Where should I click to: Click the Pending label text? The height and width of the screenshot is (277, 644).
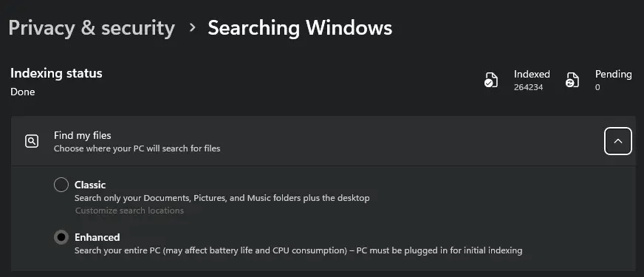point(613,74)
